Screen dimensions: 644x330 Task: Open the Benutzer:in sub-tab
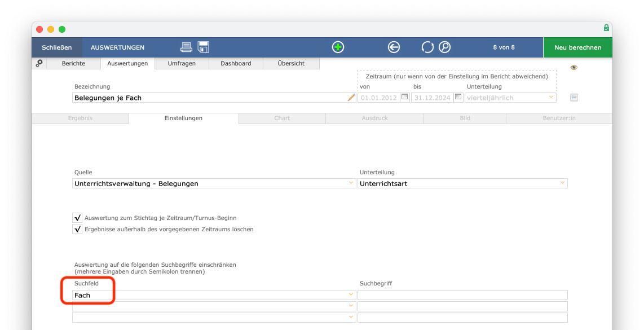tap(559, 118)
